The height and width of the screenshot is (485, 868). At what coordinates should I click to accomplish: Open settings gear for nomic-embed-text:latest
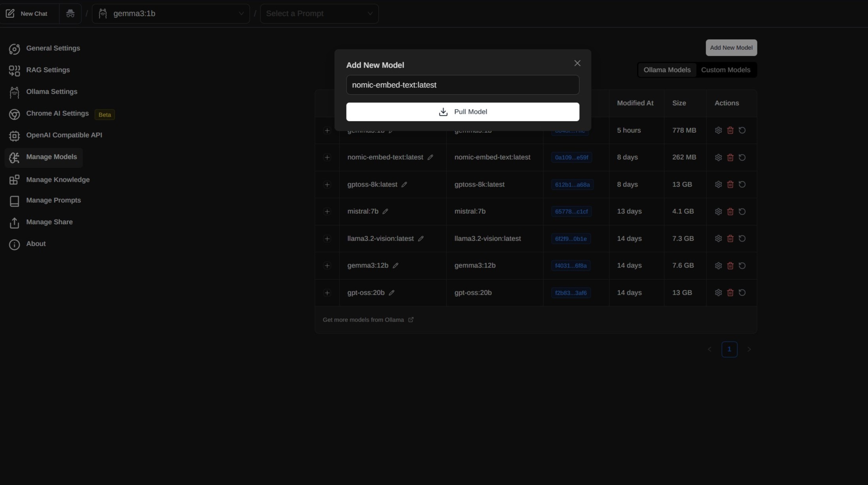pyautogui.click(x=718, y=158)
